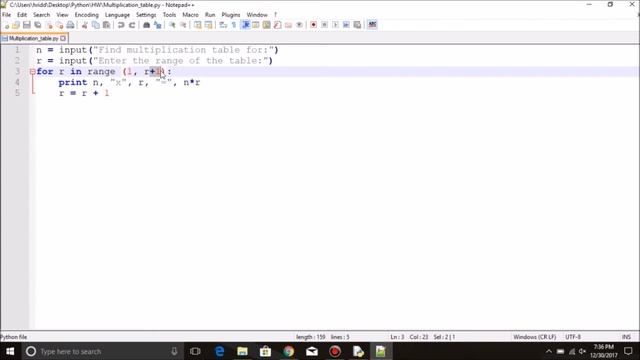Image resolution: width=640 pixels, height=360 pixels.
Task: Zoom in using the toolbar magnifier
Action: coord(172,25)
